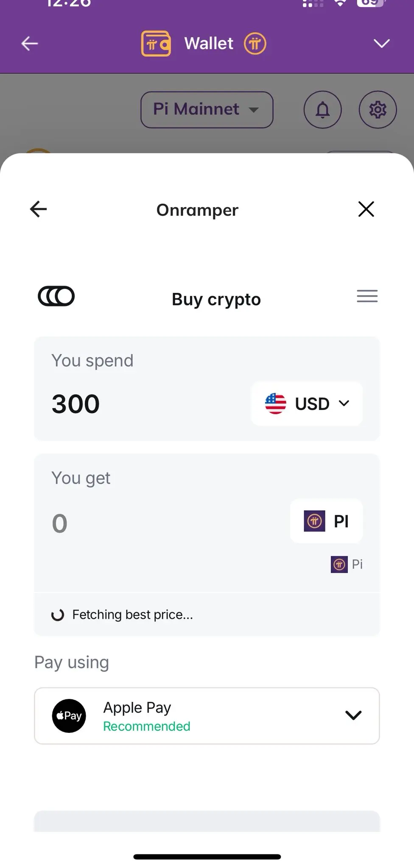Tap the Pi coin logo in header
The height and width of the screenshot is (868, 414).
255,43
